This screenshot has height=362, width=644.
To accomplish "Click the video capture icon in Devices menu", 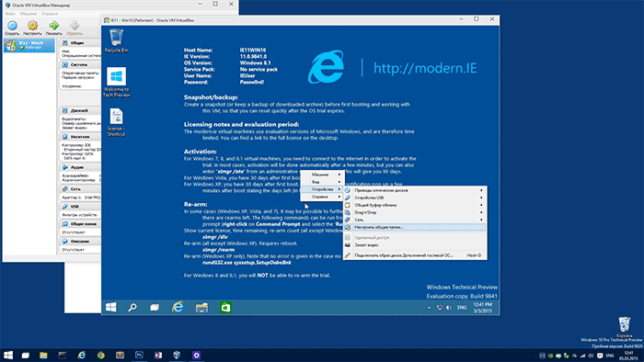I will pyautogui.click(x=348, y=244).
